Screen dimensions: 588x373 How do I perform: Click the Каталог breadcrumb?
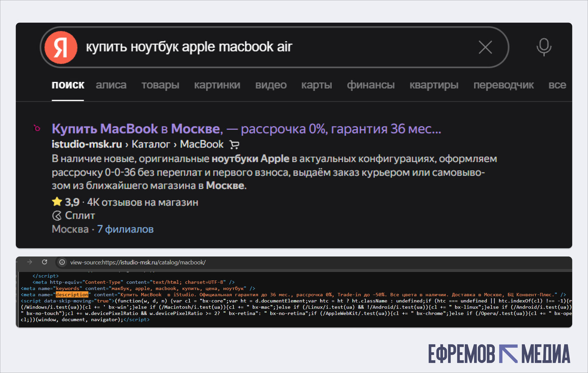151,144
